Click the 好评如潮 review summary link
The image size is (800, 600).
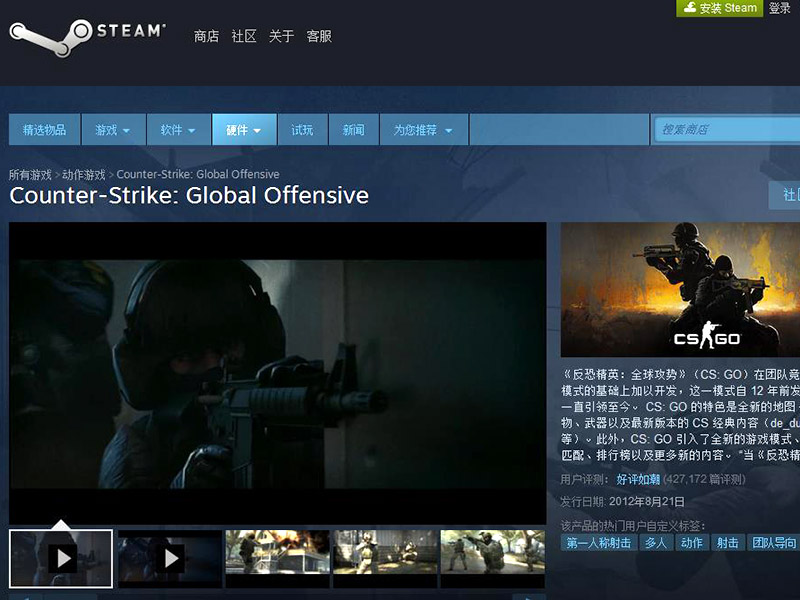pyautogui.click(x=638, y=480)
